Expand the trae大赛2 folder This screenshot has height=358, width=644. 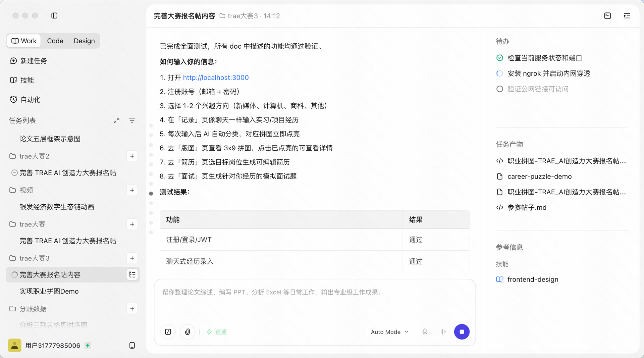click(29, 156)
